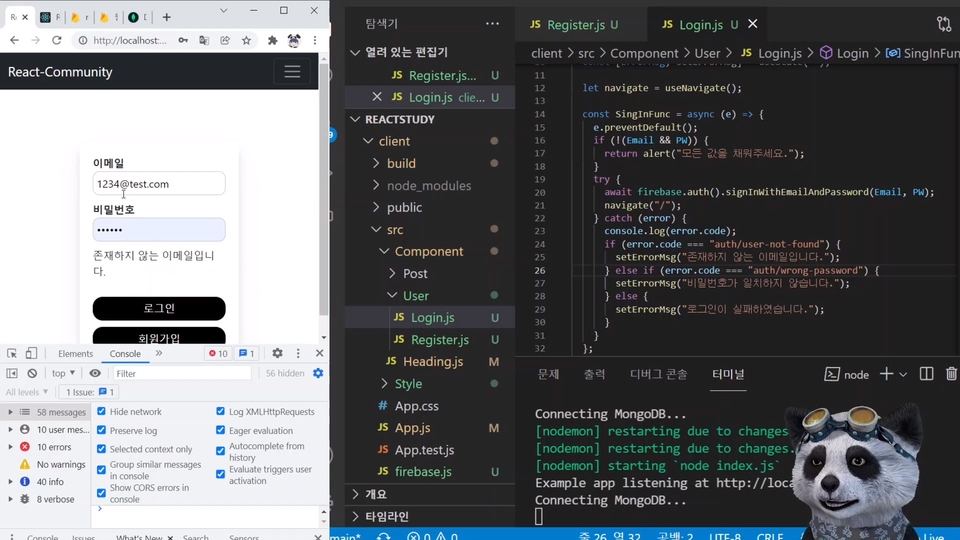Open DevTools customize three-dot menu
Viewport: 960px width, 540px height.
tap(298, 353)
